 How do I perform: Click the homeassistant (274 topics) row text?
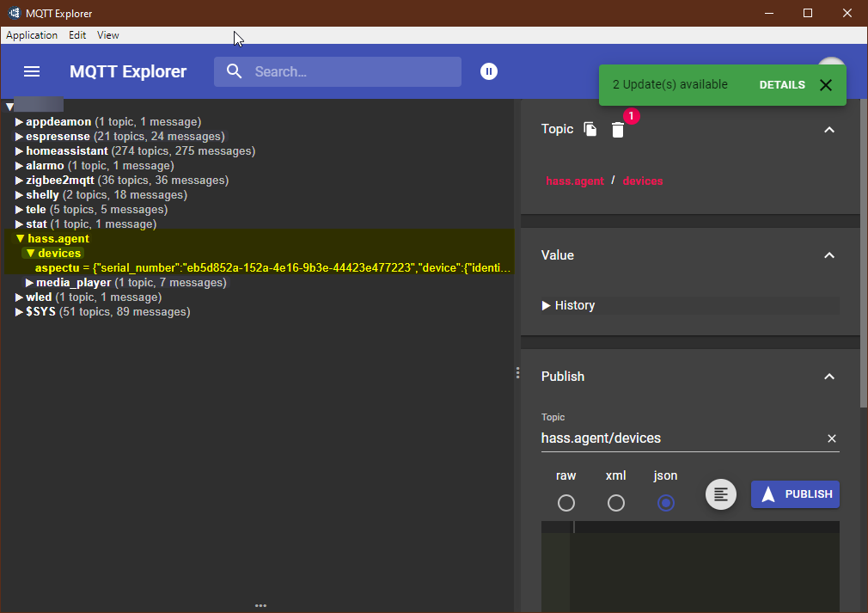[x=141, y=151]
